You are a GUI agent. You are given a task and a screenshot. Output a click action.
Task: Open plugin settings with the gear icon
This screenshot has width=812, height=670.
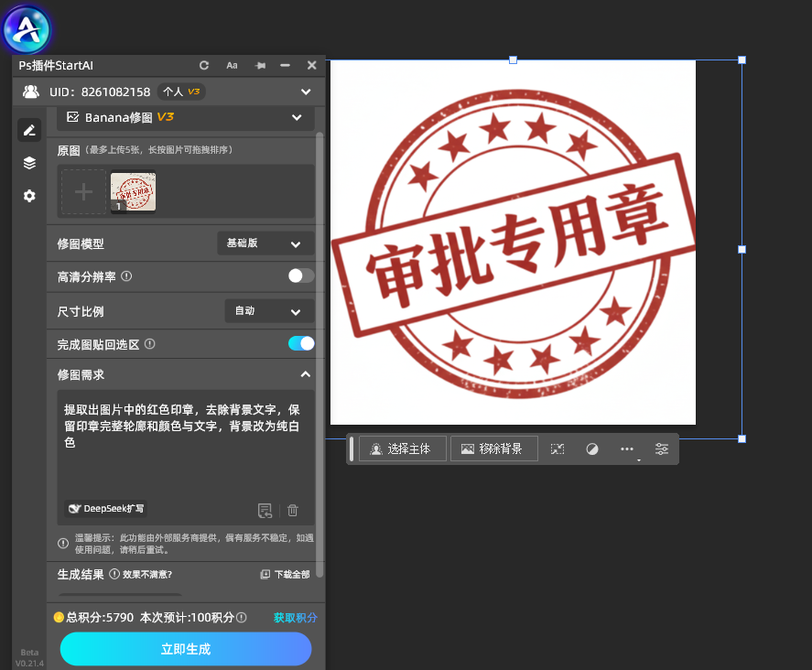pos(28,196)
